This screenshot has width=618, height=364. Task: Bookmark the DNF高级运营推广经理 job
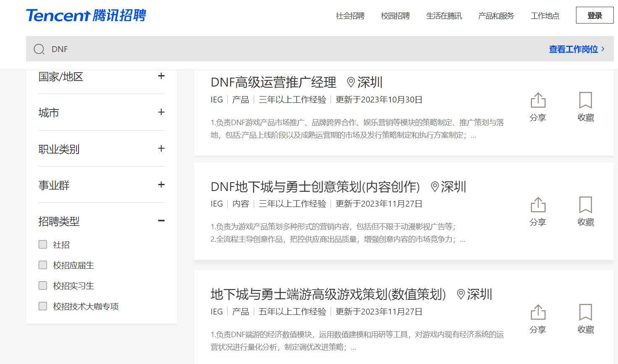(x=586, y=107)
